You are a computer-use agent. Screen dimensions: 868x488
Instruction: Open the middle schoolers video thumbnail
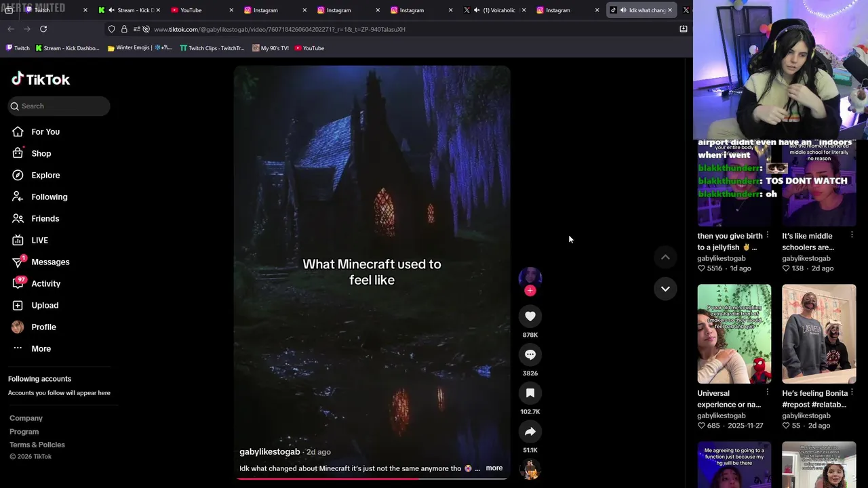point(819,183)
